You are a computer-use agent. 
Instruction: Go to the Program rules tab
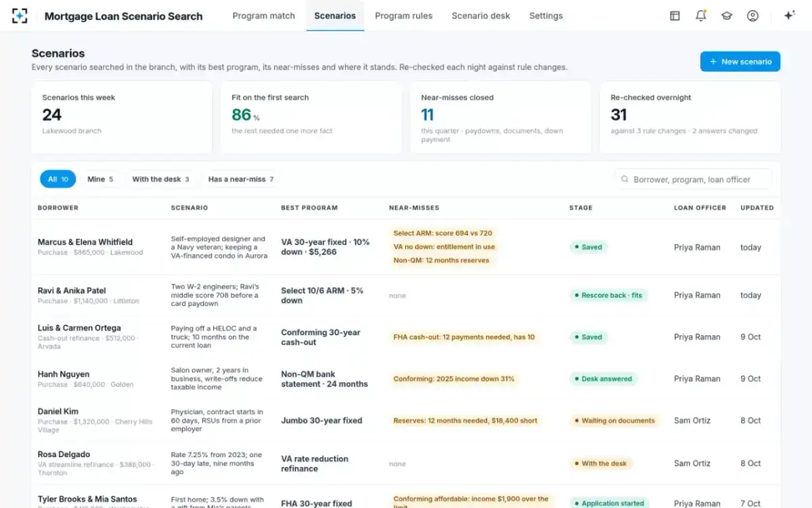point(404,16)
